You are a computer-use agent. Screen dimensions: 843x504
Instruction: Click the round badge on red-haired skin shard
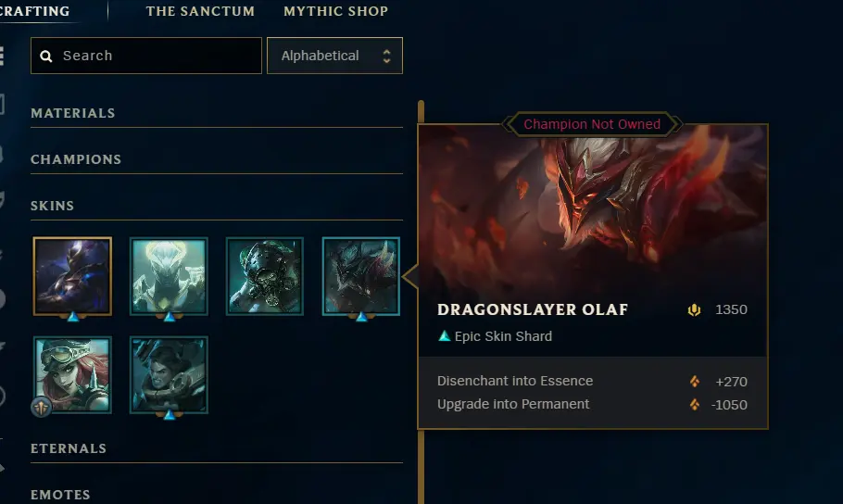(42, 407)
